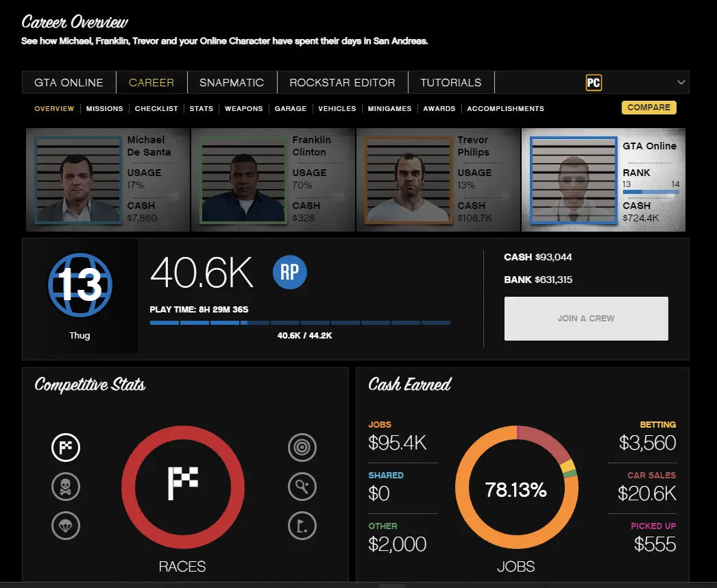Select the Races checkered flag stat icon
The width and height of the screenshot is (717, 588).
pos(66,448)
